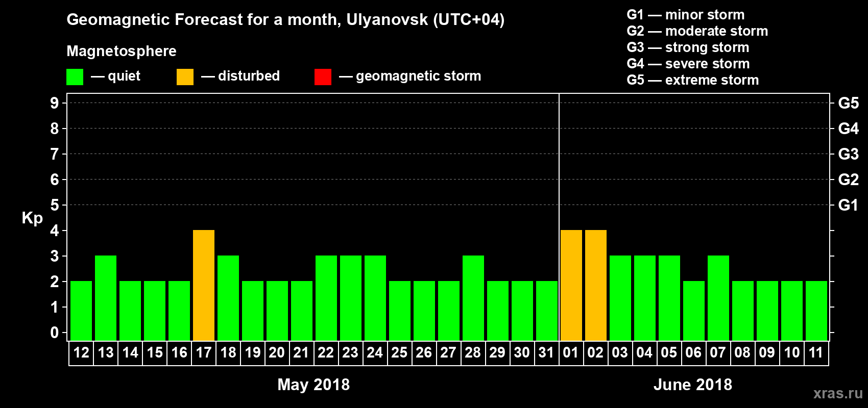This screenshot has height=408, width=868.
Task: Click date label 17 on the axis
Action: coord(204,352)
